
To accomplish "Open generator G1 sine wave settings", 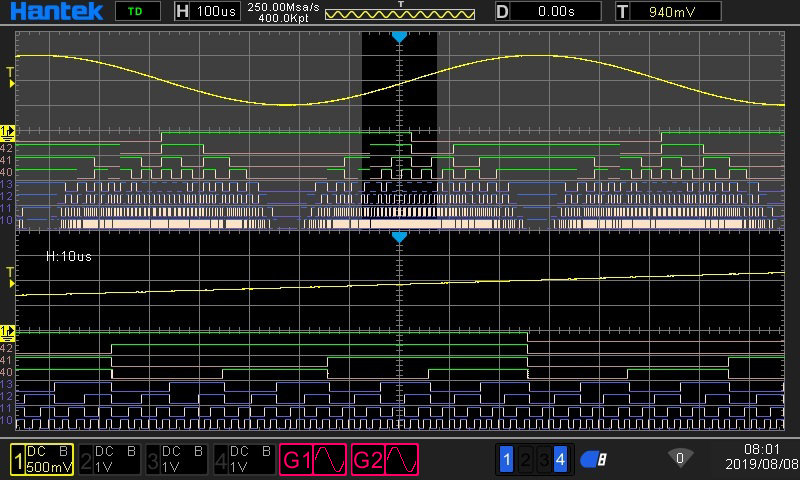I will (313, 459).
